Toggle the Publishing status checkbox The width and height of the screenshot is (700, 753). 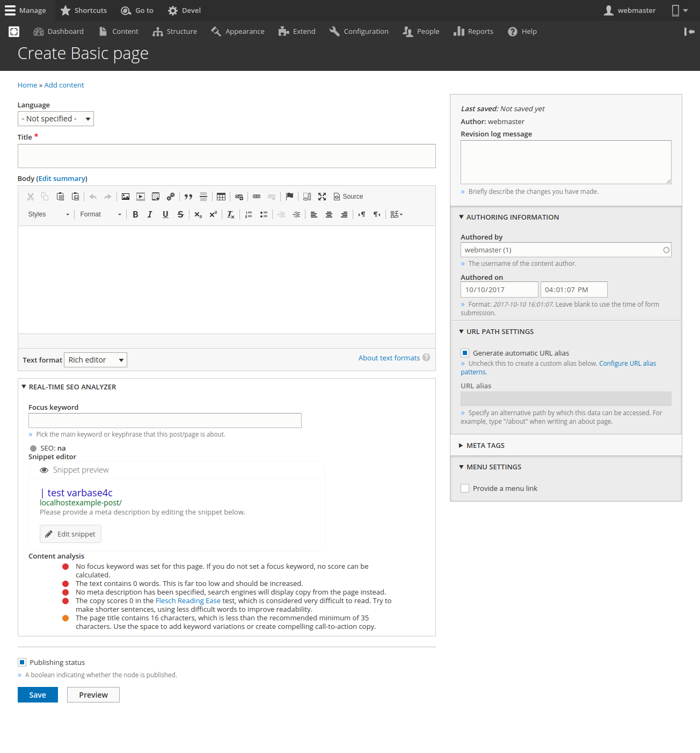pos(22,662)
